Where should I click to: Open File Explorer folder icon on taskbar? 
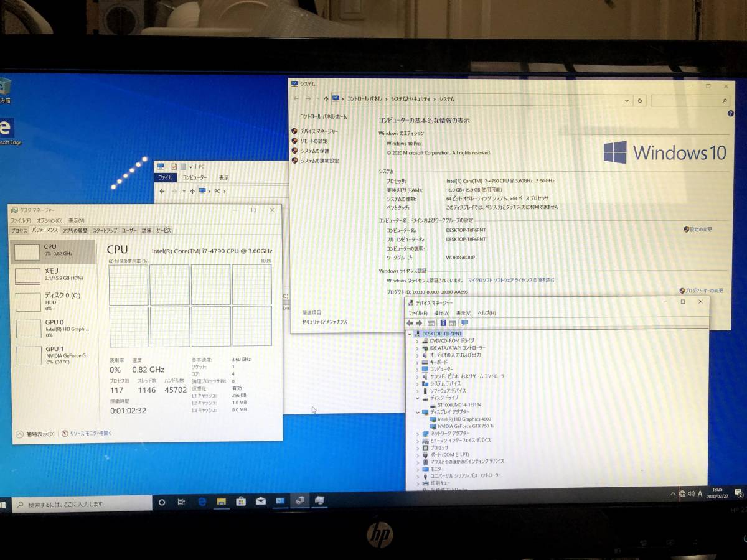click(x=221, y=502)
